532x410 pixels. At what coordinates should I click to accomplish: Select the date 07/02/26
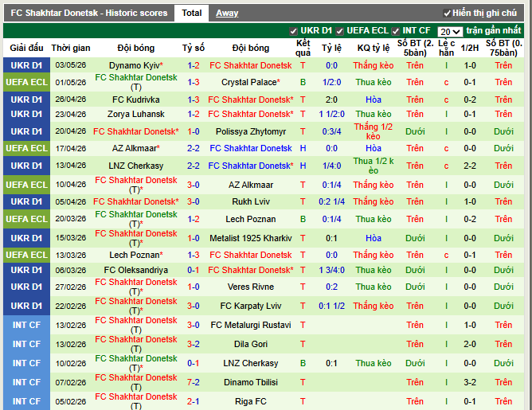(x=71, y=382)
